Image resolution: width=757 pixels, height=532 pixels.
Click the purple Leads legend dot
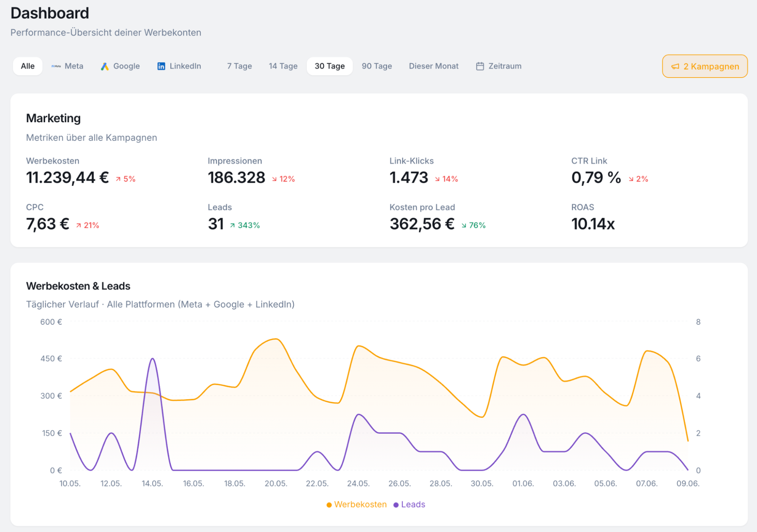point(396,505)
